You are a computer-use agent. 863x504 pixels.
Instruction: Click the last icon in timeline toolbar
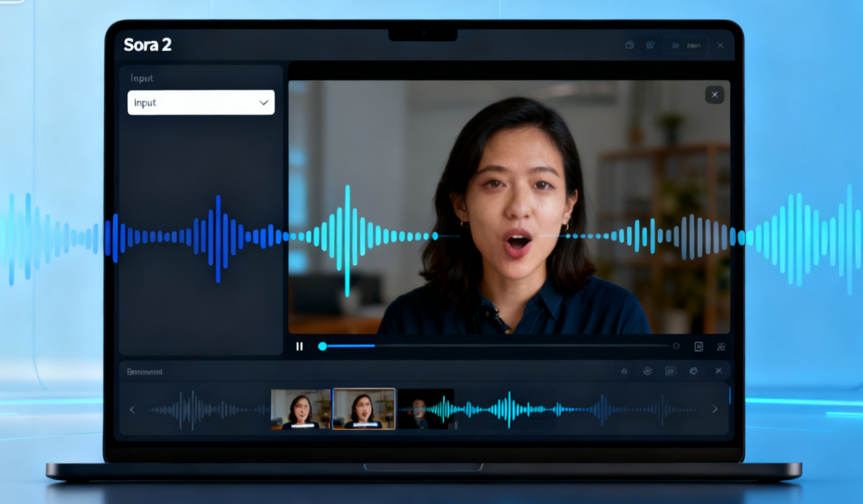point(718,371)
